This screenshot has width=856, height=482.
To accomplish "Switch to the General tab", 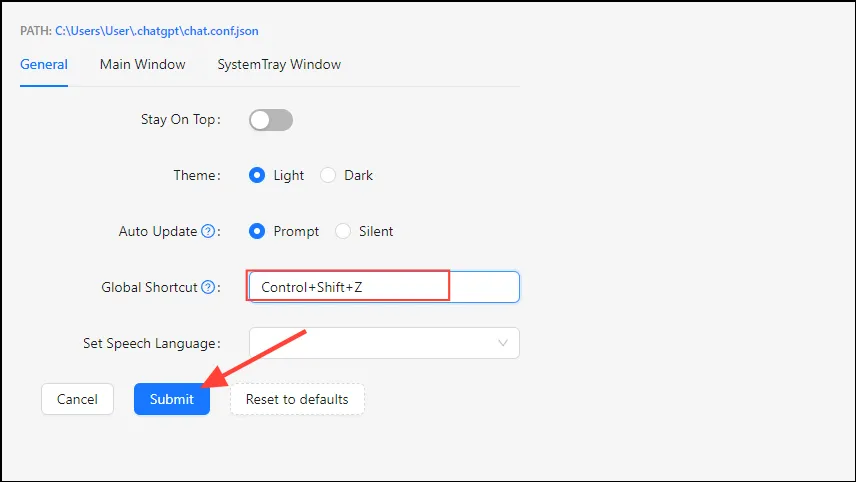I will click(44, 64).
